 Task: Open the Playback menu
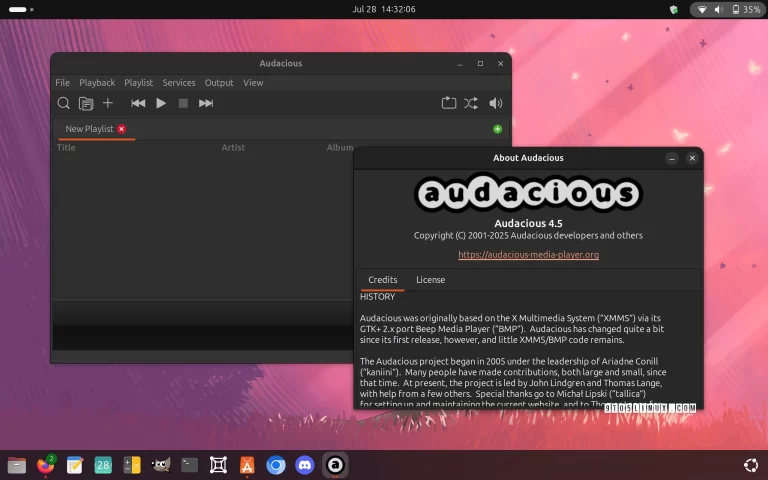pos(97,83)
